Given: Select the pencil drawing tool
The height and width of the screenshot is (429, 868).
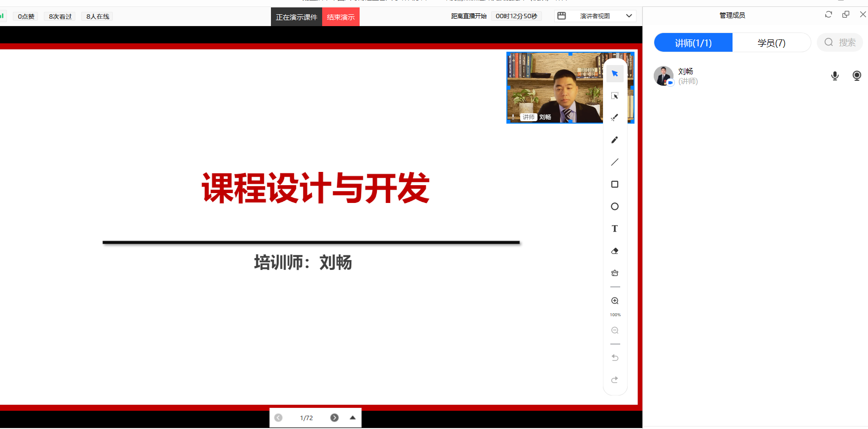Looking at the screenshot, I should point(615,140).
